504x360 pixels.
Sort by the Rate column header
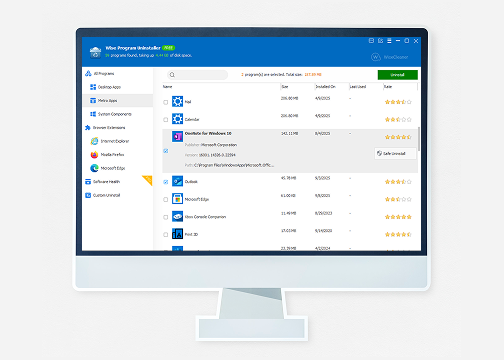(x=388, y=87)
